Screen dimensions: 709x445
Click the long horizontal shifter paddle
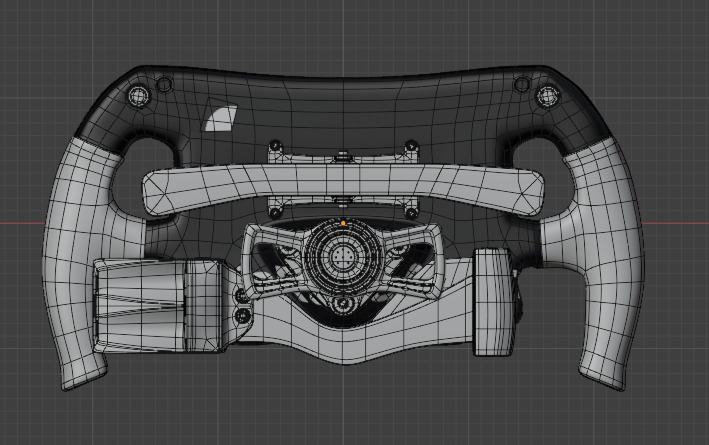click(x=344, y=189)
